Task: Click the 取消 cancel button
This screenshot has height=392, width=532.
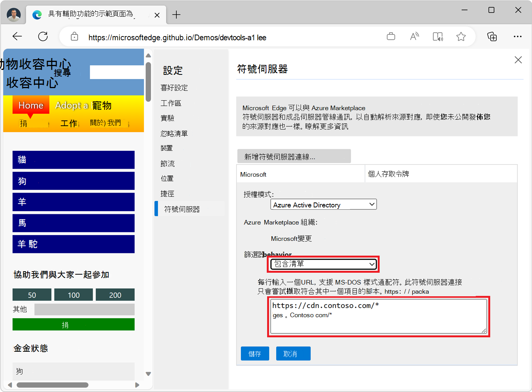Action: click(x=293, y=353)
